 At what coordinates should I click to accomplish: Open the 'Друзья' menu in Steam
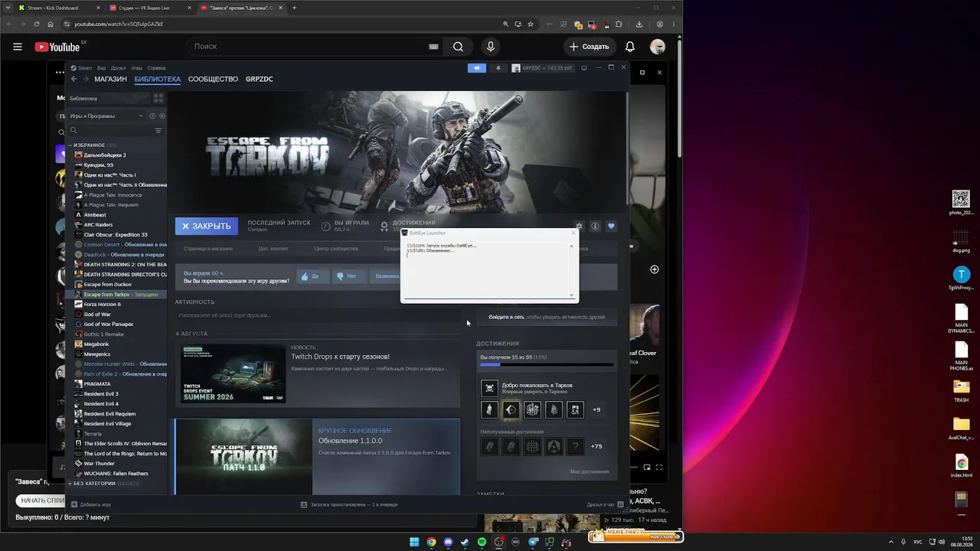(x=118, y=68)
